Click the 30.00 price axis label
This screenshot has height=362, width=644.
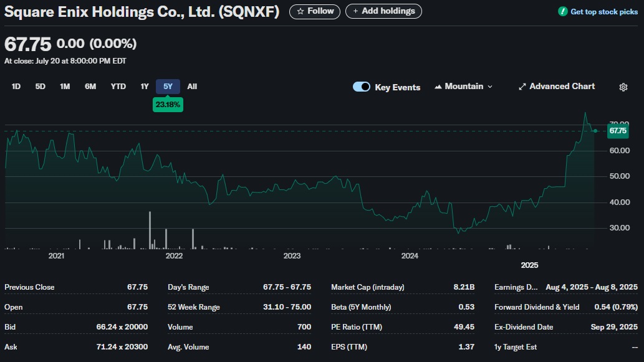[619, 228]
